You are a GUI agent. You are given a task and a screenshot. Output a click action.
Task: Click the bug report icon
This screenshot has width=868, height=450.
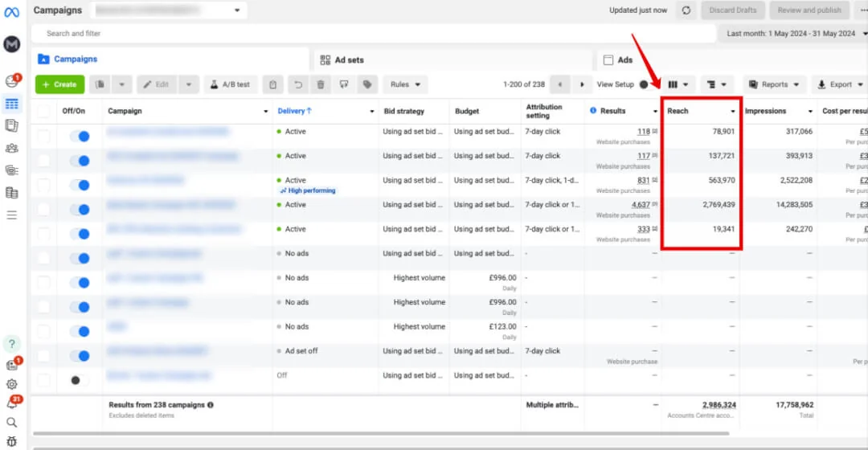tap(11, 441)
